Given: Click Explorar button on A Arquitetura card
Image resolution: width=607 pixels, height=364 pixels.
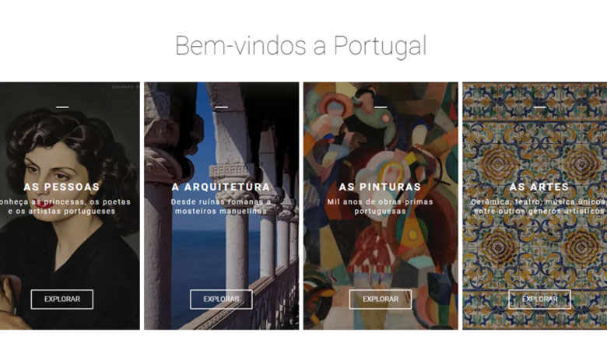Looking at the screenshot, I should pos(221,299).
